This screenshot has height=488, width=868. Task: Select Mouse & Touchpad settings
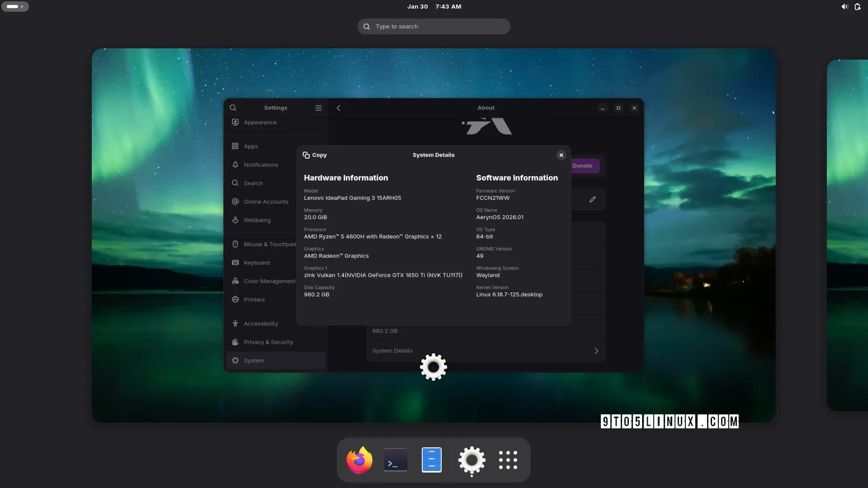tap(269, 244)
